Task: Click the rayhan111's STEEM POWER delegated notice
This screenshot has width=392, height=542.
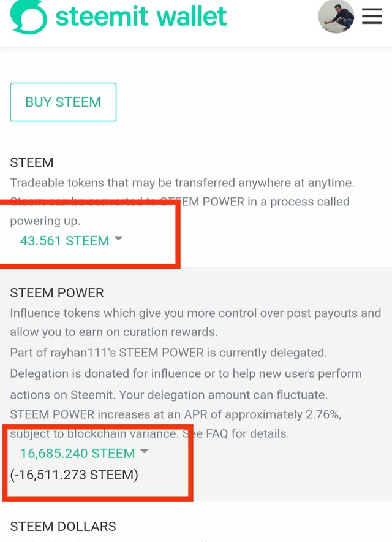Action: (x=168, y=353)
